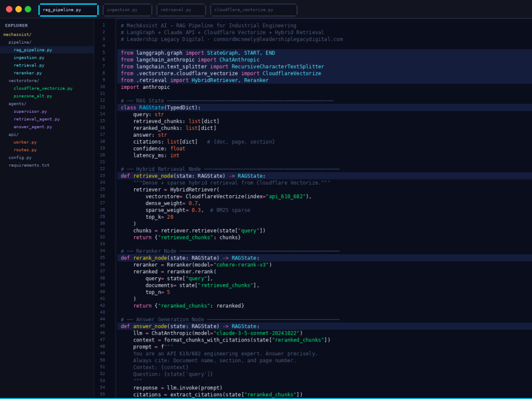532x399 pixels.
Task: Click the latency_ms: int field line
Action: click(x=156, y=155)
